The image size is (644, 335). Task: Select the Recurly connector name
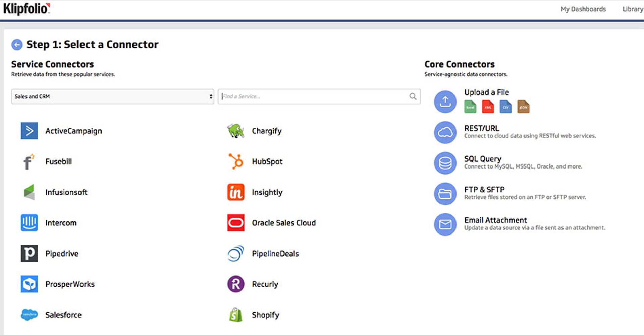tap(265, 284)
